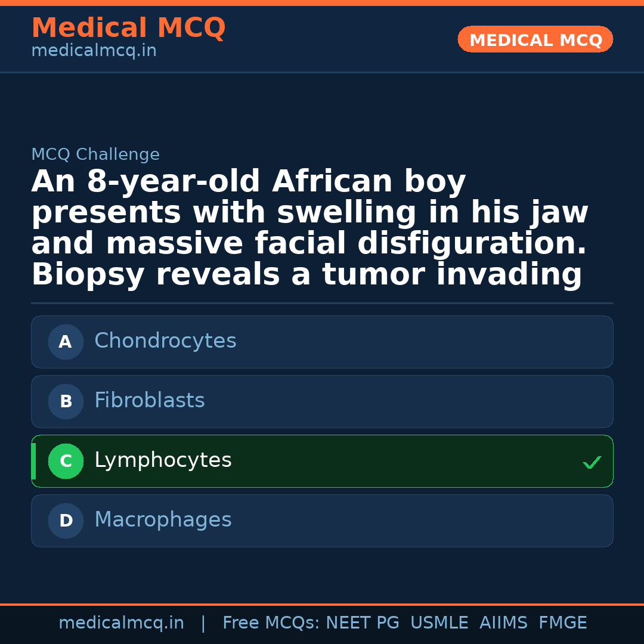The image size is (644, 644).
Task: Click the letter B circle icon
Action: click(x=66, y=402)
